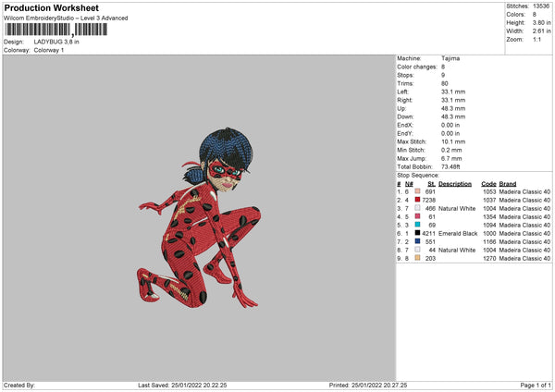Click the 'Code' column header
555x392 pixels.
[x=488, y=184]
